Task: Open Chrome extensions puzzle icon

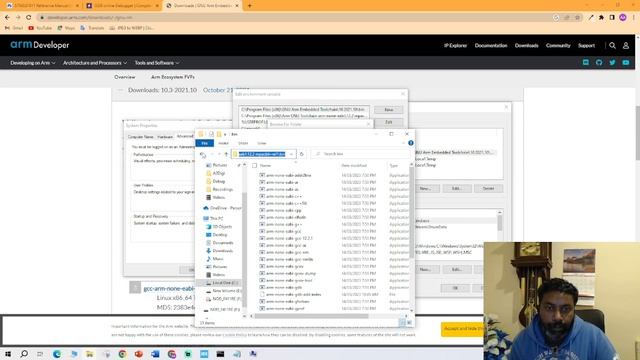Action: pos(601,18)
